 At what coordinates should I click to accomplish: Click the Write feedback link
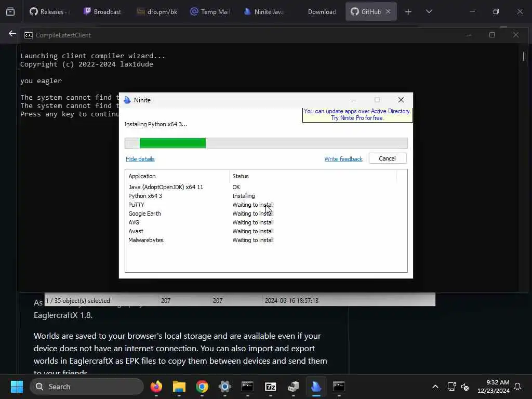[343, 159]
